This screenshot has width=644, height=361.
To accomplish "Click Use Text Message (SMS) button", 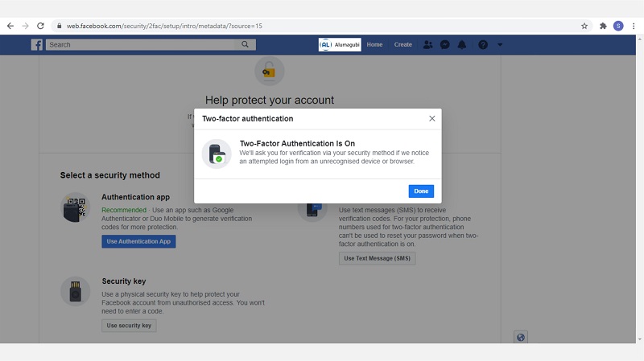I will [377, 258].
